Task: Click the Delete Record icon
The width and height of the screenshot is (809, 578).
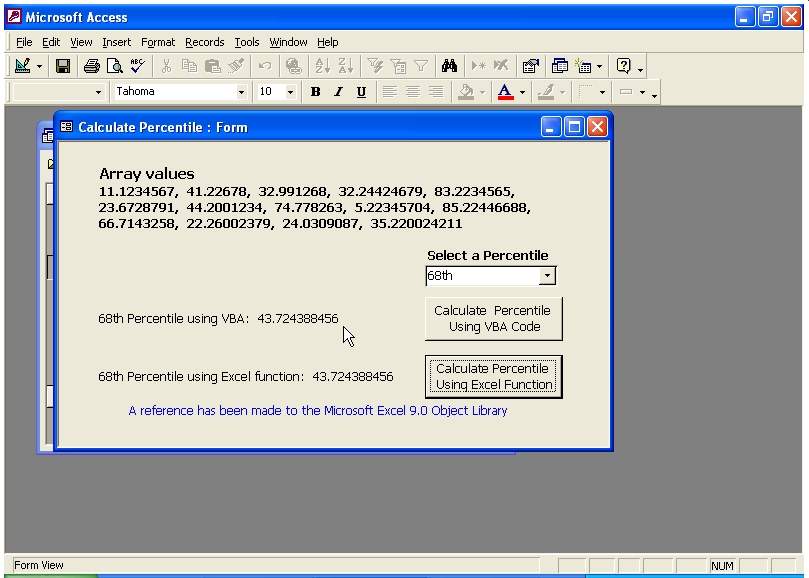Action: pyautogui.click(x=501, y=66)
